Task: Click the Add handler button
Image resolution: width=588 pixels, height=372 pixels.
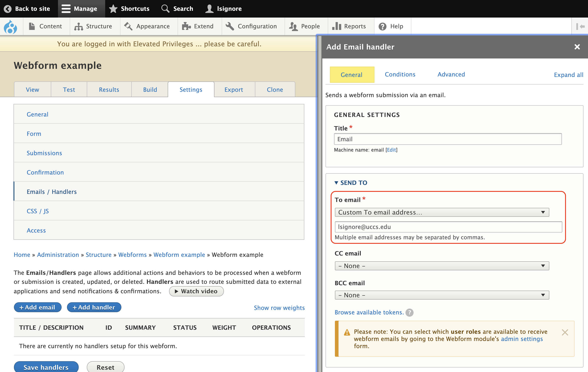Action: coord(94,307)
